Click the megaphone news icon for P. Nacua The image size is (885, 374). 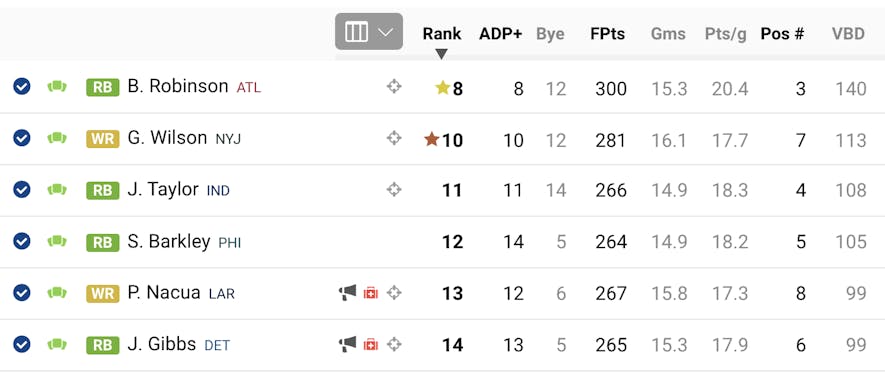click(348, 293)
